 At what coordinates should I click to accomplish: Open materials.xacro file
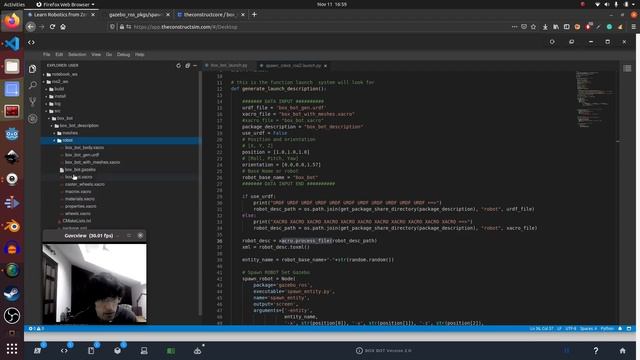80,199
